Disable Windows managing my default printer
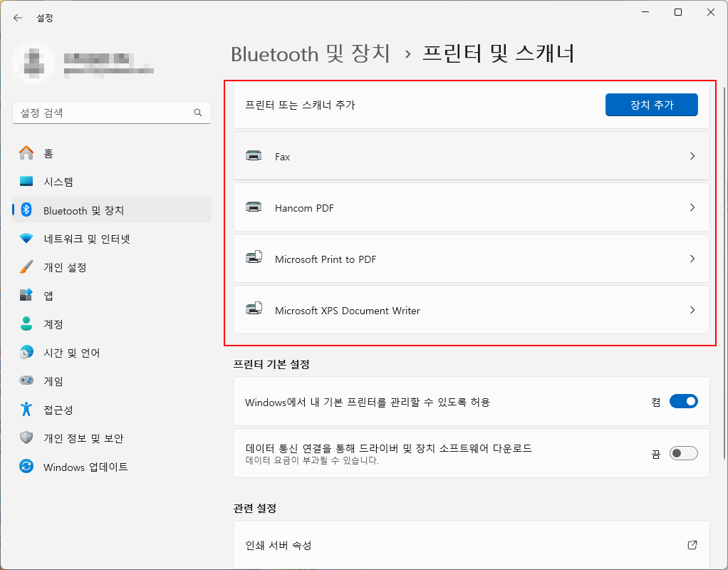This screenshot has height=570, width=728. point(683,401)
